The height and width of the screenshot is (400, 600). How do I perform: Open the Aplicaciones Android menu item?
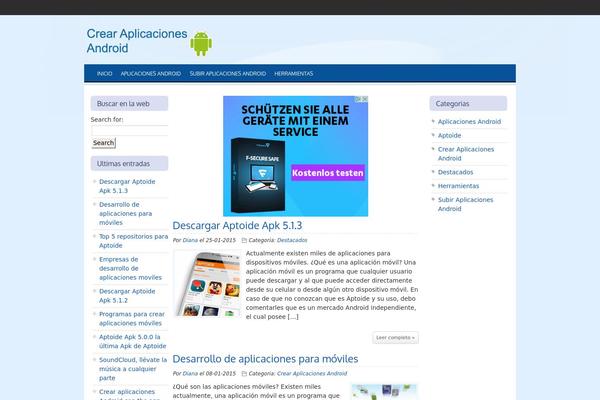tap(151, 73)
